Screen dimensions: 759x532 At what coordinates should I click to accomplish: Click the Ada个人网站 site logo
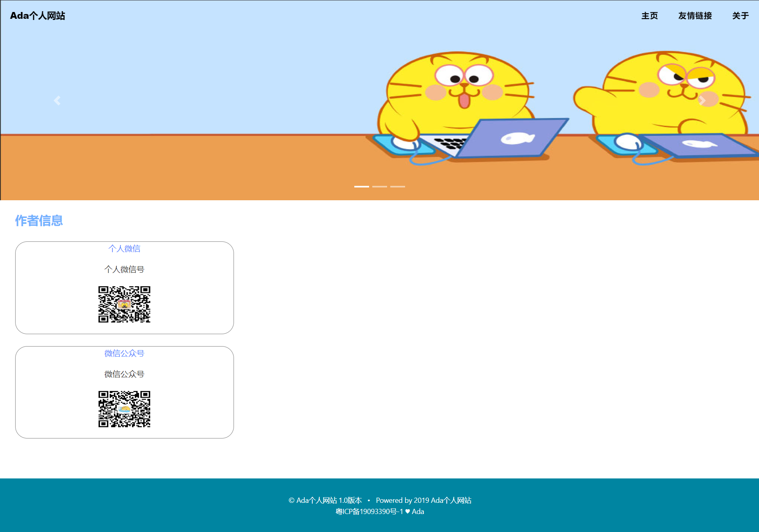tap(38, 16)
